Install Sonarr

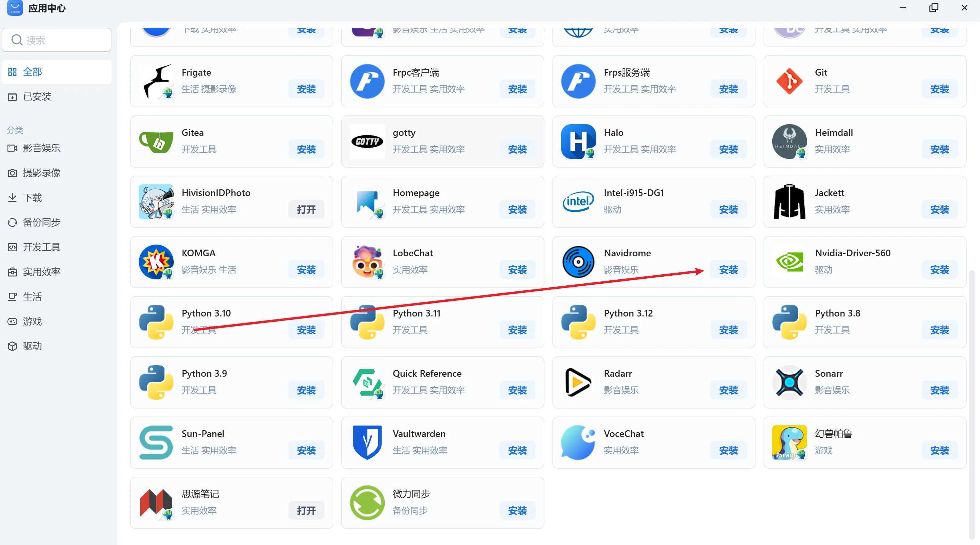(940, 390)
